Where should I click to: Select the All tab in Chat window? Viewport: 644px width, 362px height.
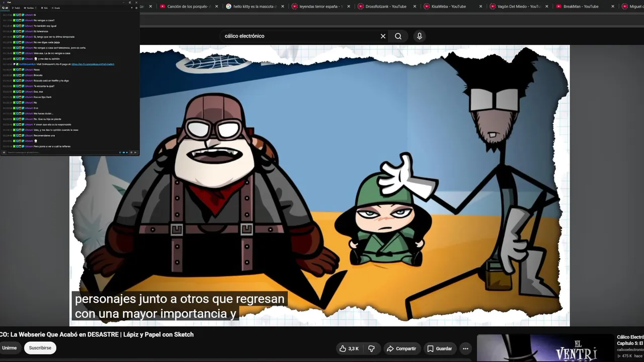click(x=6, y=8)
